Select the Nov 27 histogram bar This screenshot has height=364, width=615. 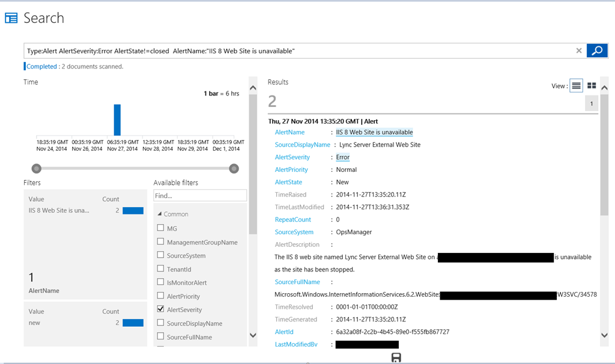[117, 120]
